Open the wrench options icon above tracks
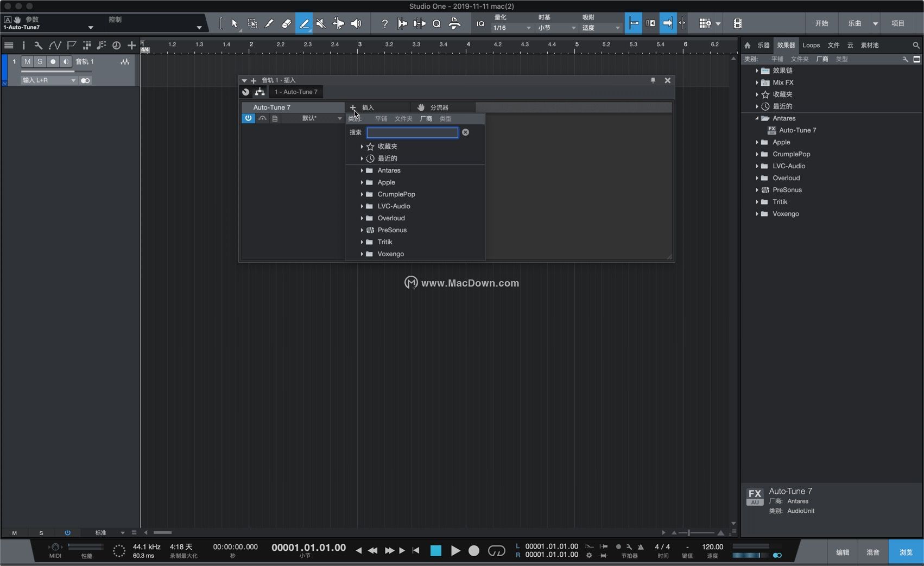The width and height of the screenshot is (924, 566). click(x=38, y=46)
